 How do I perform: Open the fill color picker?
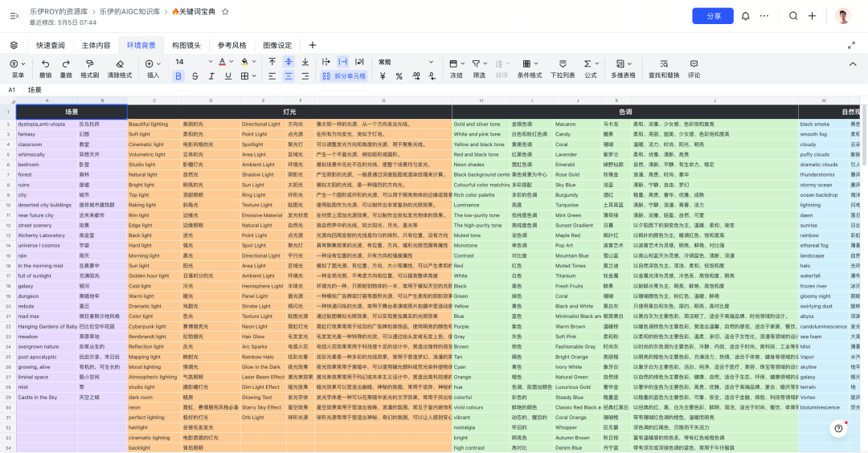tap(248, 62)
